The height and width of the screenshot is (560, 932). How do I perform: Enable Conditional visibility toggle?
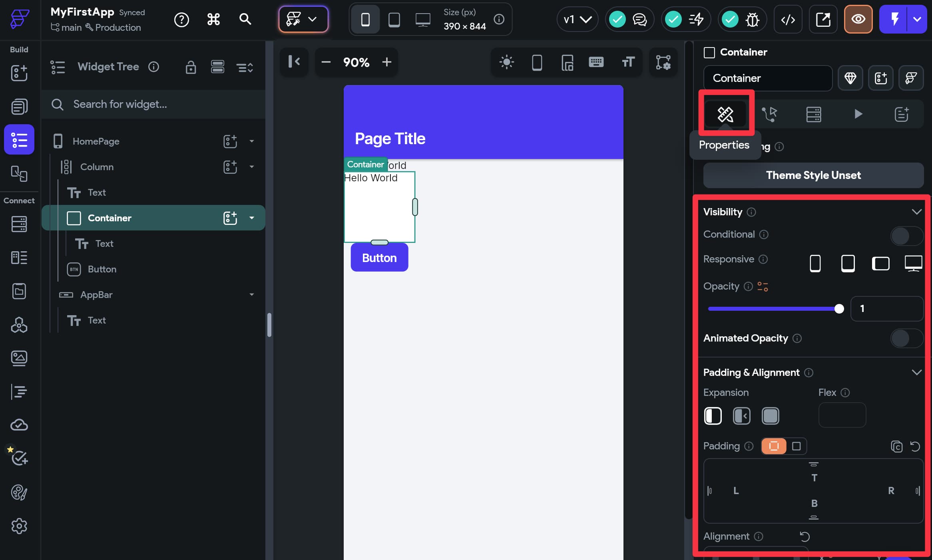906,236
